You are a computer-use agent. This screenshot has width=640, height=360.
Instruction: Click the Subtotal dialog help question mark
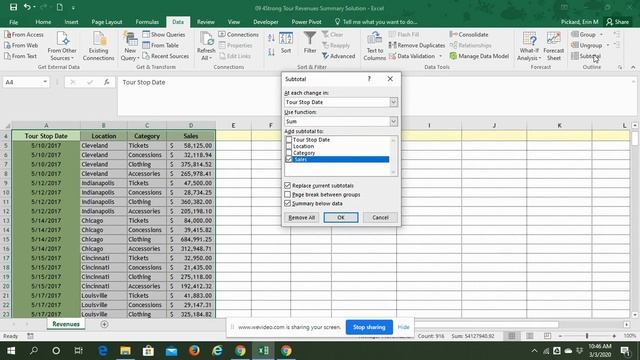tap(369, 79)
